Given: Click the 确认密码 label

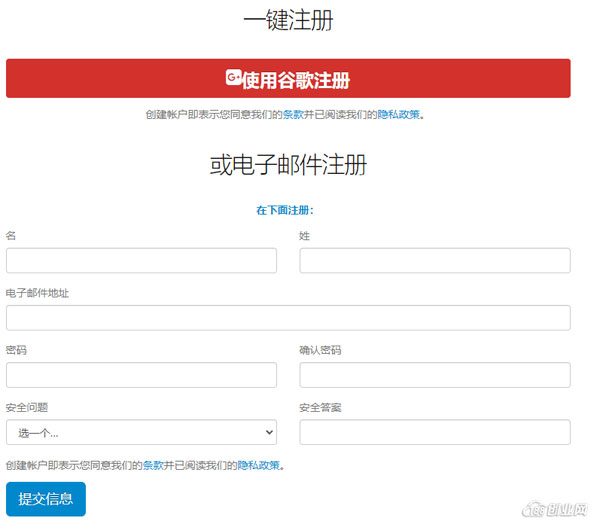Looking at the screenshot, I should [x=320, y=350].
